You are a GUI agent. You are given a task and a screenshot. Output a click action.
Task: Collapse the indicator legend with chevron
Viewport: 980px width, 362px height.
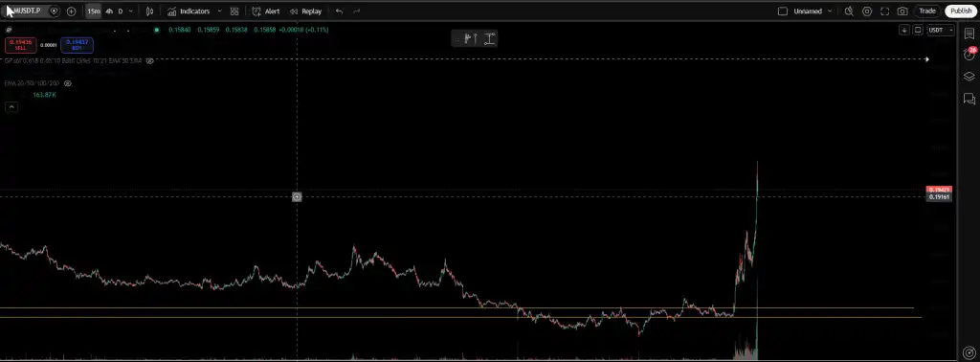coord(11,107)
